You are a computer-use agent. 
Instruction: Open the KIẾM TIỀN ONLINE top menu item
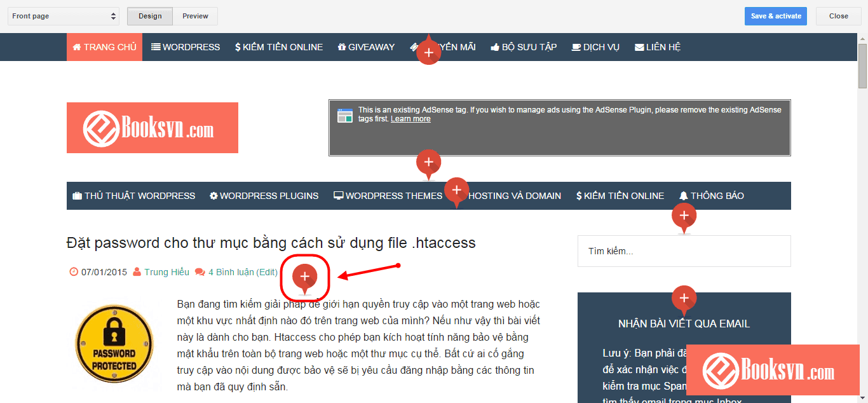pyautogui.click(x=278, y=47)
